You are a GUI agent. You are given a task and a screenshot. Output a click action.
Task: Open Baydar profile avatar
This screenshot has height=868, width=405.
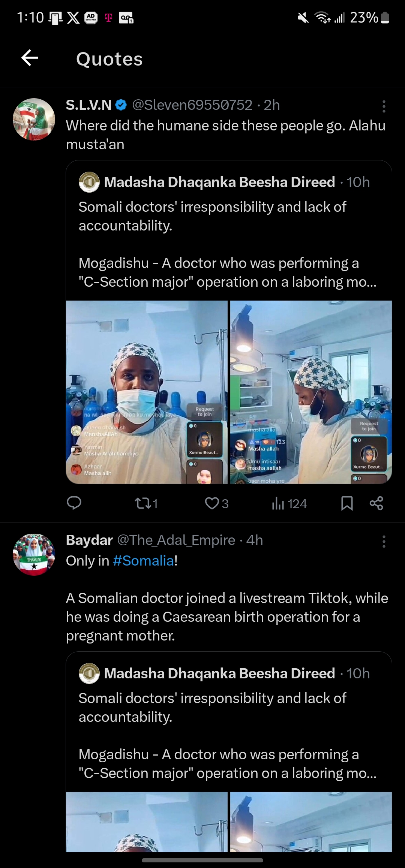34,554
